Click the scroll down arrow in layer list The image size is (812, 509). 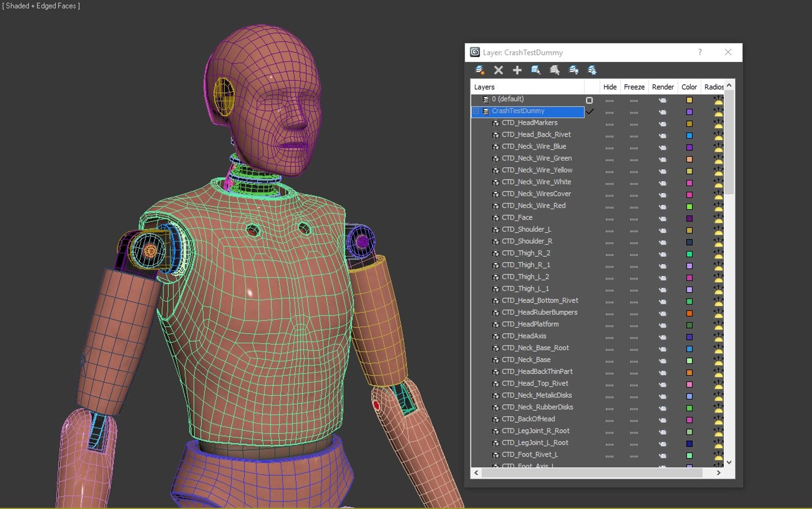tap(729, 462)
